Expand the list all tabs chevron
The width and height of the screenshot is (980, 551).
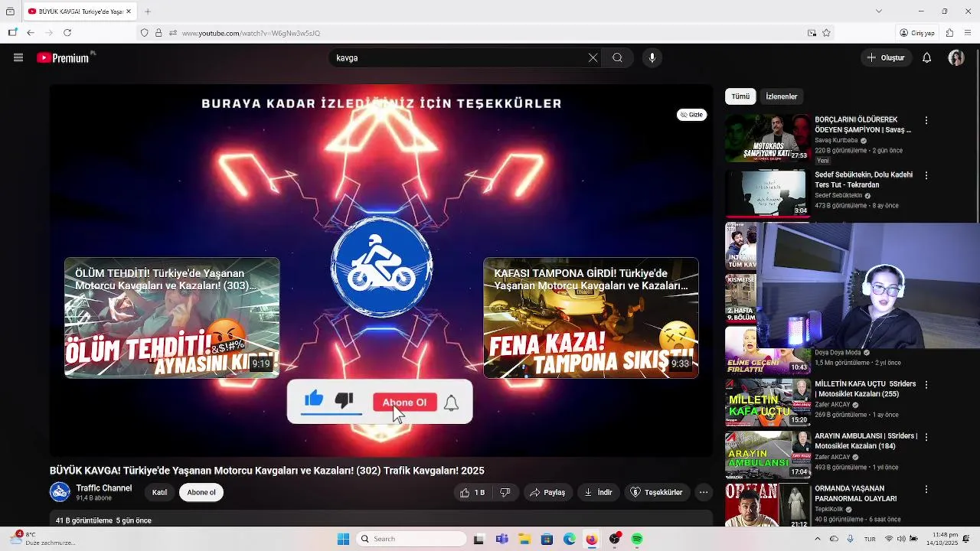[878, 11]
